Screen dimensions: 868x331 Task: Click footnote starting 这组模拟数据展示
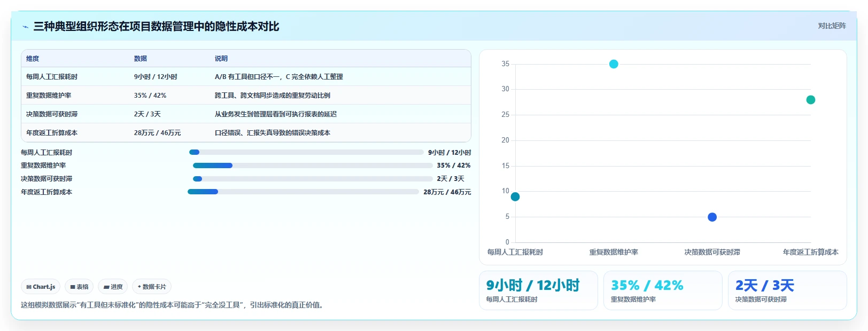(173, 305)
